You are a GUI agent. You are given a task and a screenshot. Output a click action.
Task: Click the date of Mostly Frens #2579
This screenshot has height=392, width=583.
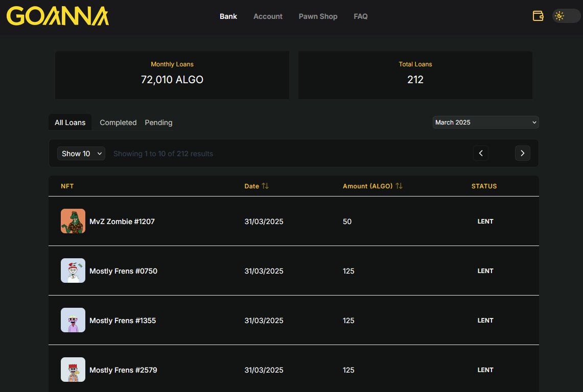[x=264, y=370]
